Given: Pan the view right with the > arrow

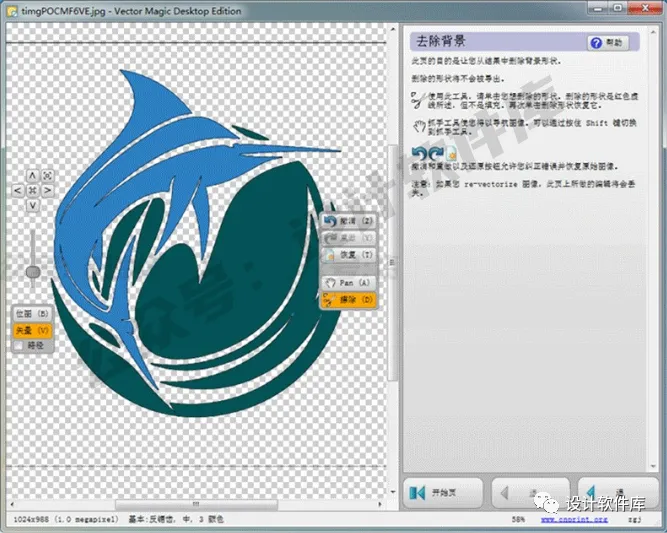Looking at the screenshot, I should pyautogui.click(x=48, y=190).
